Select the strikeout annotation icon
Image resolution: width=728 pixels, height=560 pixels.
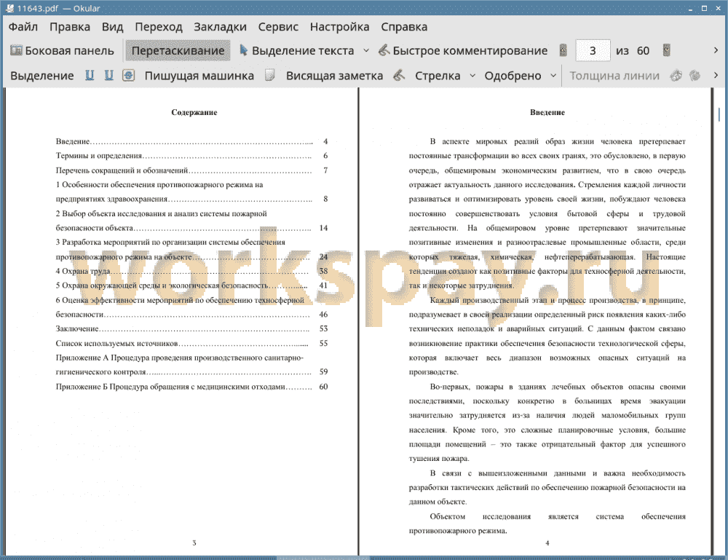coord(129,75)
